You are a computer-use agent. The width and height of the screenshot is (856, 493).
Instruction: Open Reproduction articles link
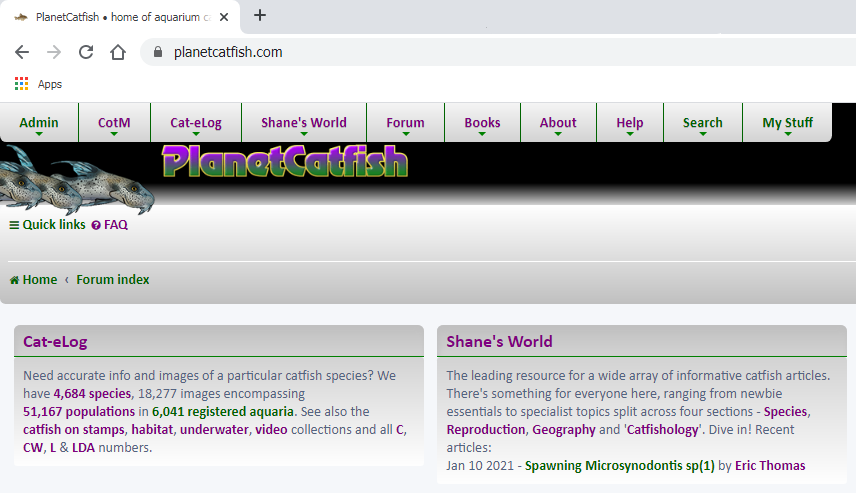point(486,430)
